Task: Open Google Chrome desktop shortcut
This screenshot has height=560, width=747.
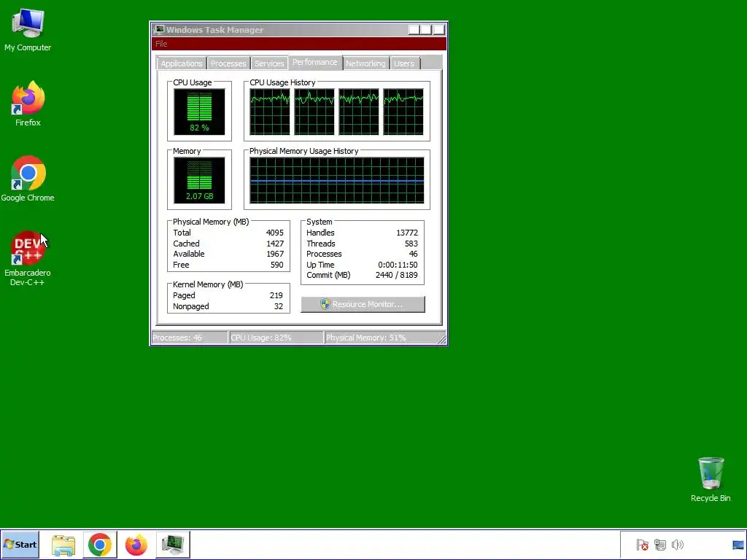Action: click(x=28, y=179)
